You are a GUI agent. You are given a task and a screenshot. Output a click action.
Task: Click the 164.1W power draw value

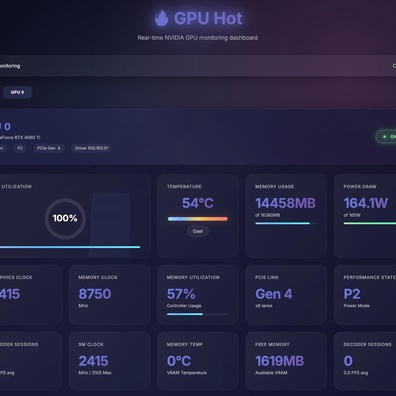[366, 203]
